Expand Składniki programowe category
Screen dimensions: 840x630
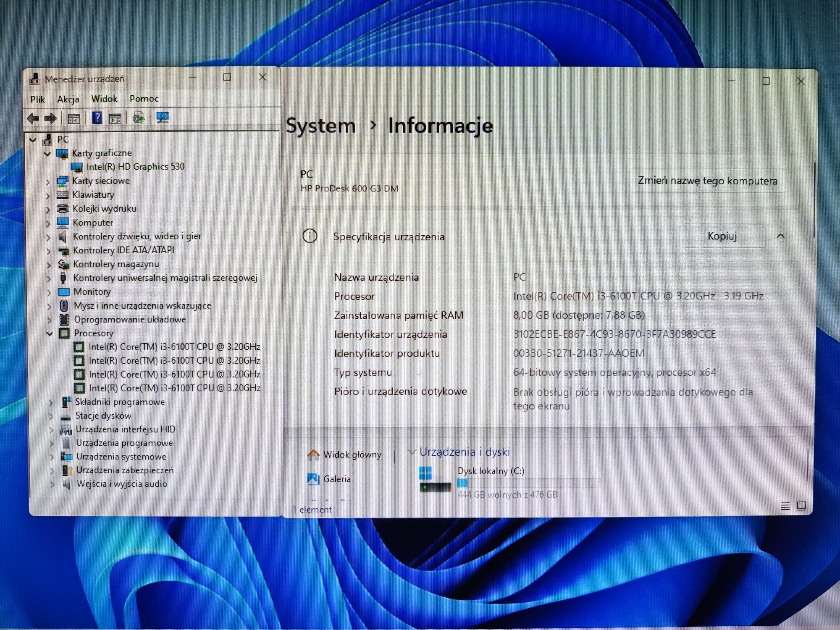[51, 403]
